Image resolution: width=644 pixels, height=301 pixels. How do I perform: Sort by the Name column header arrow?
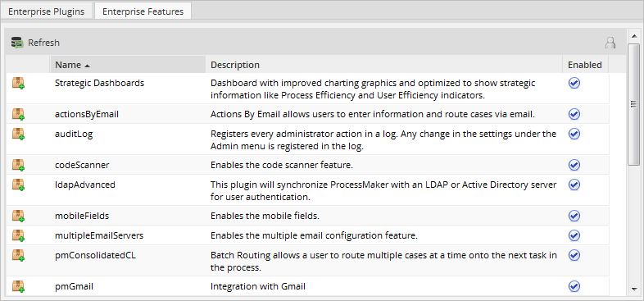[x=87, y=66]
